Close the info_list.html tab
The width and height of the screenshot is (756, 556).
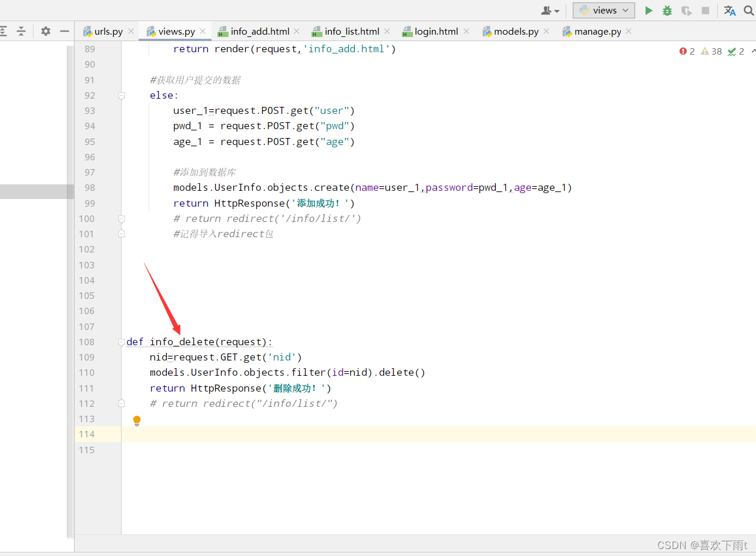pos(387,32)
